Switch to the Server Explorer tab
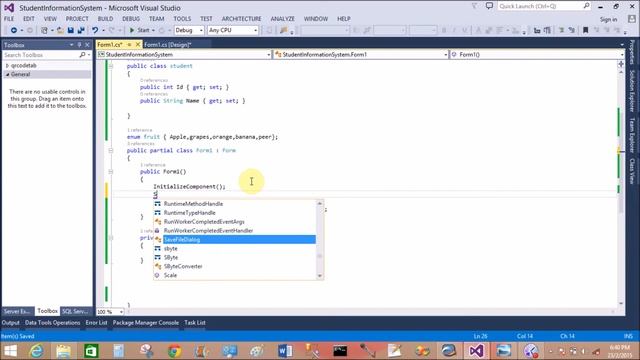This screenshot has height=360, width=640. 17,311
